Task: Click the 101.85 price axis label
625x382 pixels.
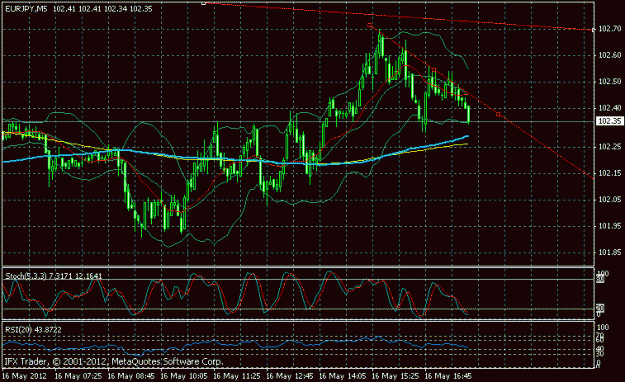Action: click(x=610, y=252)
